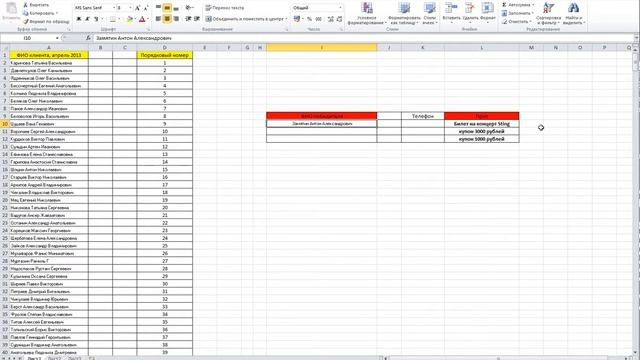Open Условное форматирование menu
This screenshot has height=360, width=640.
[367, 13]
